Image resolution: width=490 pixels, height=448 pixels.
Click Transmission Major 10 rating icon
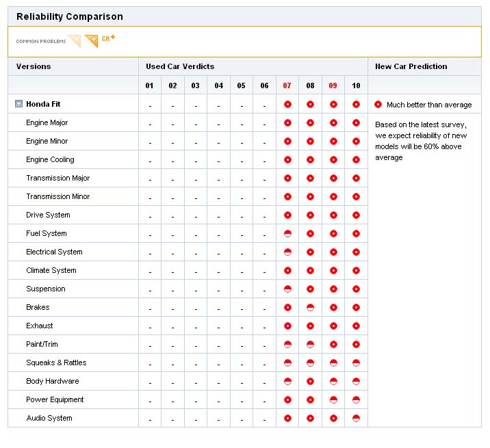pos(356,178)
